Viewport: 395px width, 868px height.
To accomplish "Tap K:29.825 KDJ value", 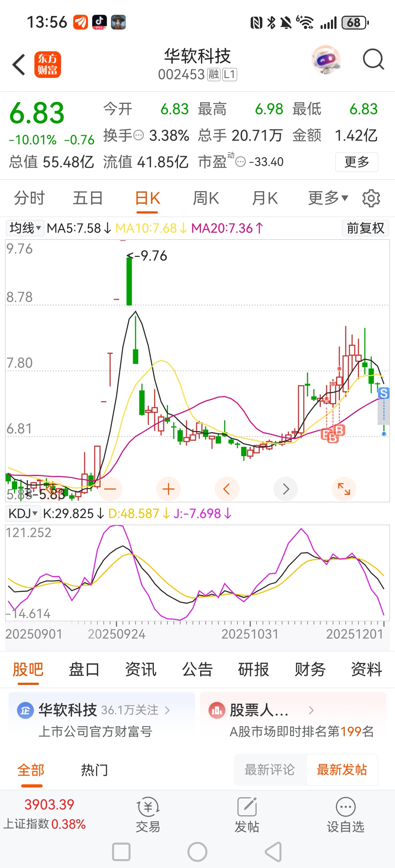I will pos(73,514).
